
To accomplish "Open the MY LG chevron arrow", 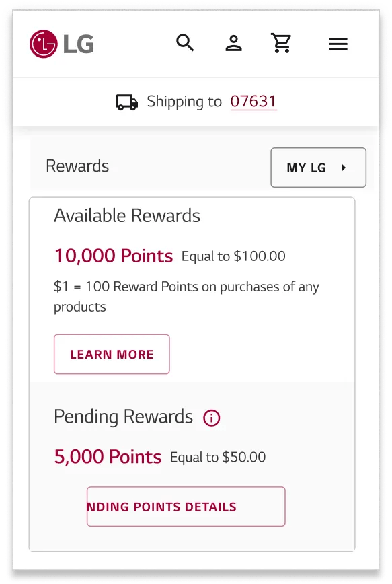I will (x=345, y=168).
